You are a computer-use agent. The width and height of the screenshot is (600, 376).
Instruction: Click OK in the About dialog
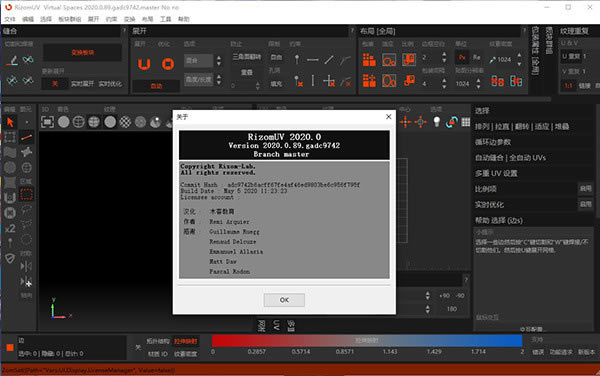pyautogui.click(x=284, y=300)
